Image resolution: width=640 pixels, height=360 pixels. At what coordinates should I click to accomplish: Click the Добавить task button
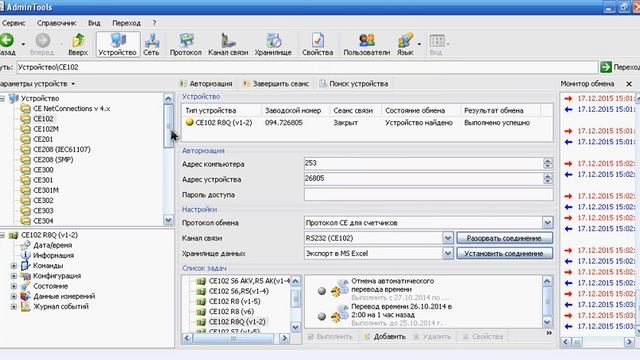pos(384,337)
